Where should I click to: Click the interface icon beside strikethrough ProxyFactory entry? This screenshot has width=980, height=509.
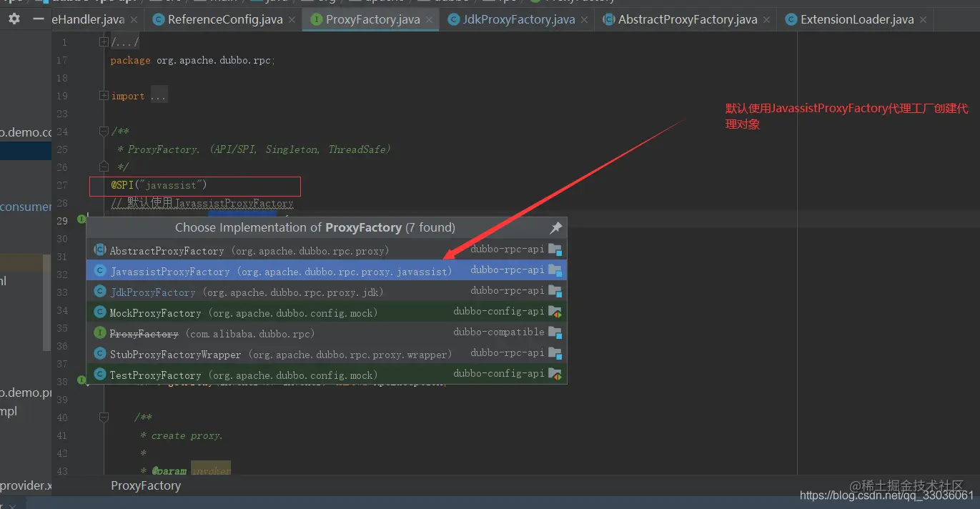tap(100, 333)
